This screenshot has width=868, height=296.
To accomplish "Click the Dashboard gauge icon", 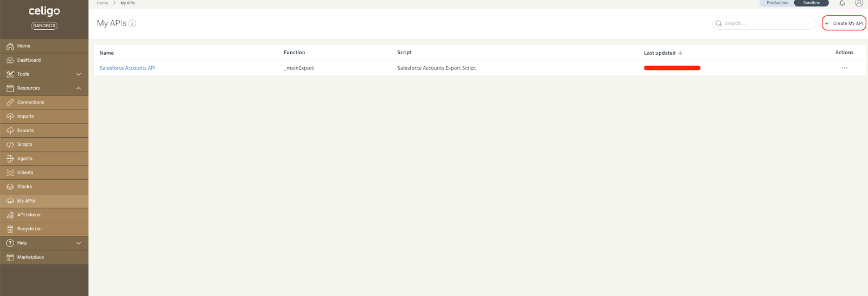I will (10, 60).
